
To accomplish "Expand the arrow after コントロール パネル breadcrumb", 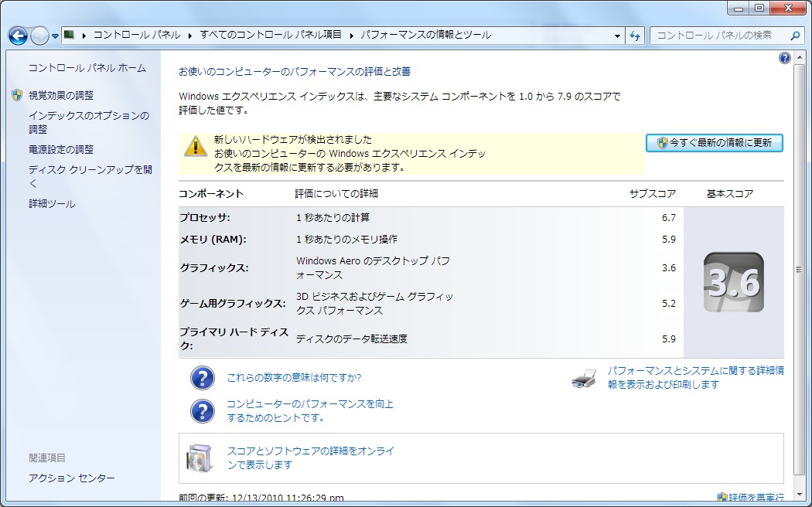I will 189,36.
